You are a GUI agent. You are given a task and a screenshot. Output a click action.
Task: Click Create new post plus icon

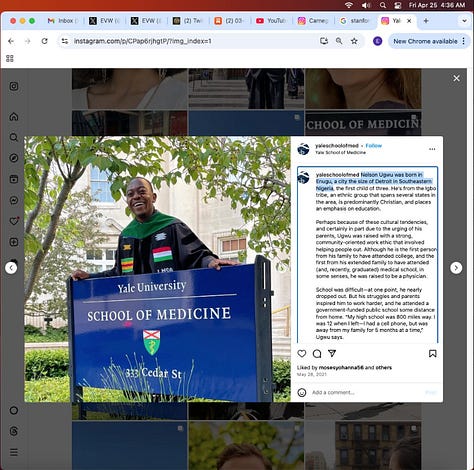14,242
